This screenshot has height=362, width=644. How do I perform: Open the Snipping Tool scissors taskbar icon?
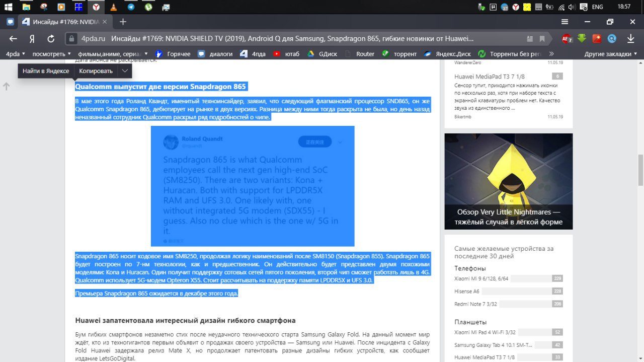44,7
